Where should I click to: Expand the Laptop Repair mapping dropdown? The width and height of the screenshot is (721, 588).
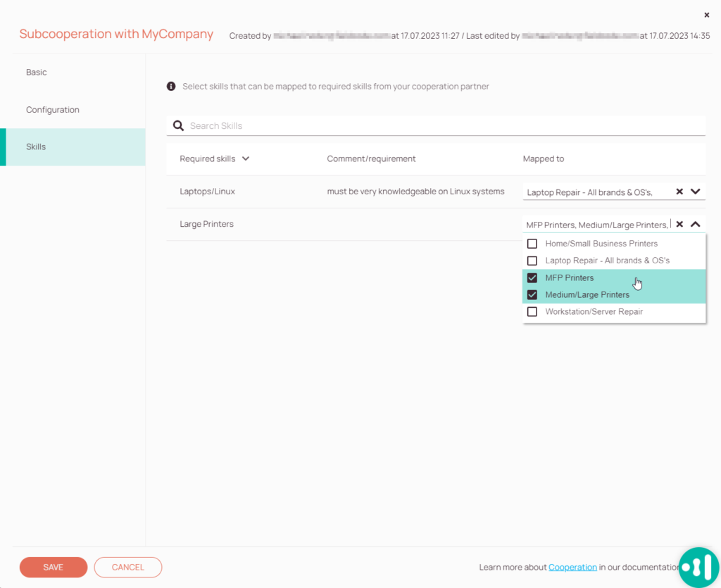(696, 191)
